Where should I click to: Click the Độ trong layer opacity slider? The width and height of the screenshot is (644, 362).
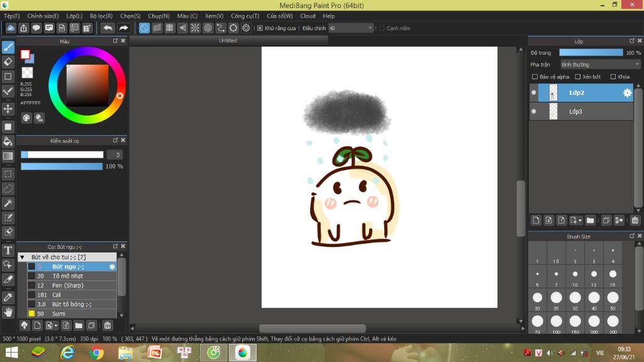tap(591, 53)
